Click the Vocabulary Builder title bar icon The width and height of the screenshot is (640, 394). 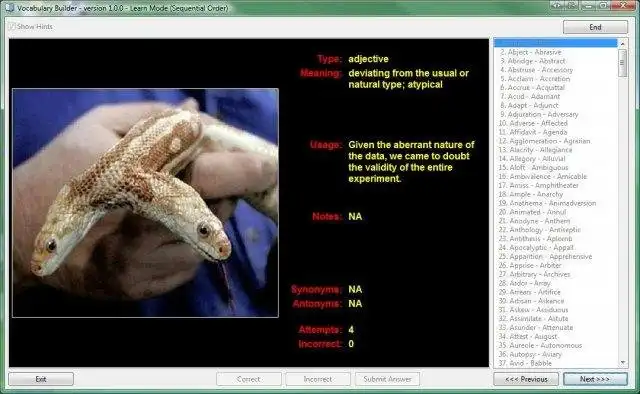[9, 7]
